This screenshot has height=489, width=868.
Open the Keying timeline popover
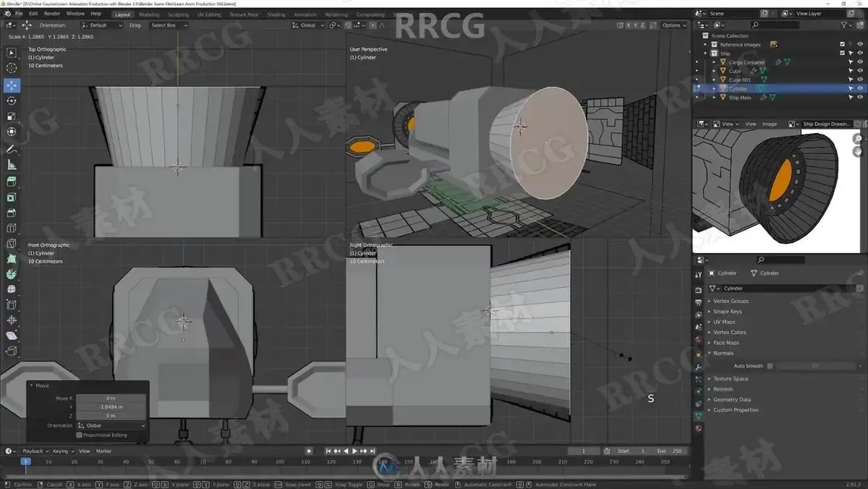tap(62, 451)
